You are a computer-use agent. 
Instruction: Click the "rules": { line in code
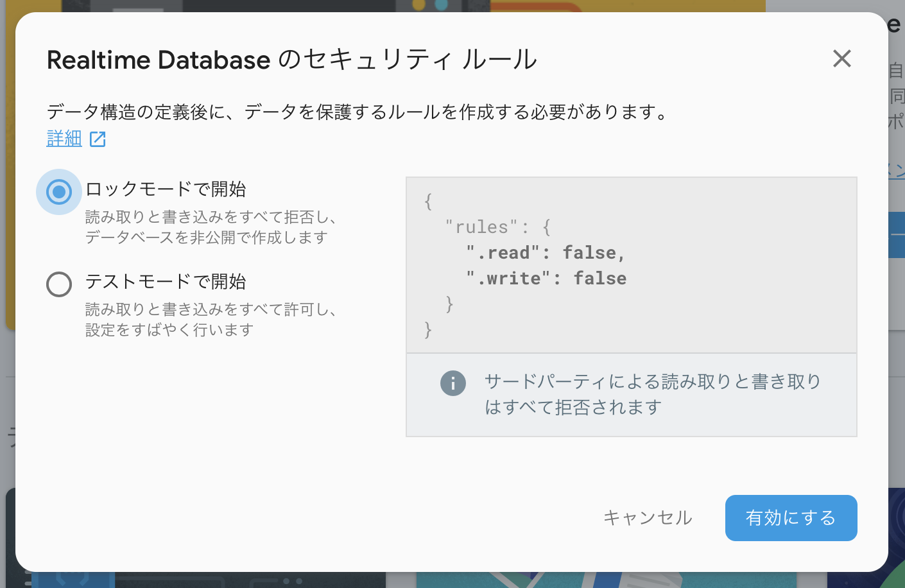pyautogui.click(x=498, y=227)
